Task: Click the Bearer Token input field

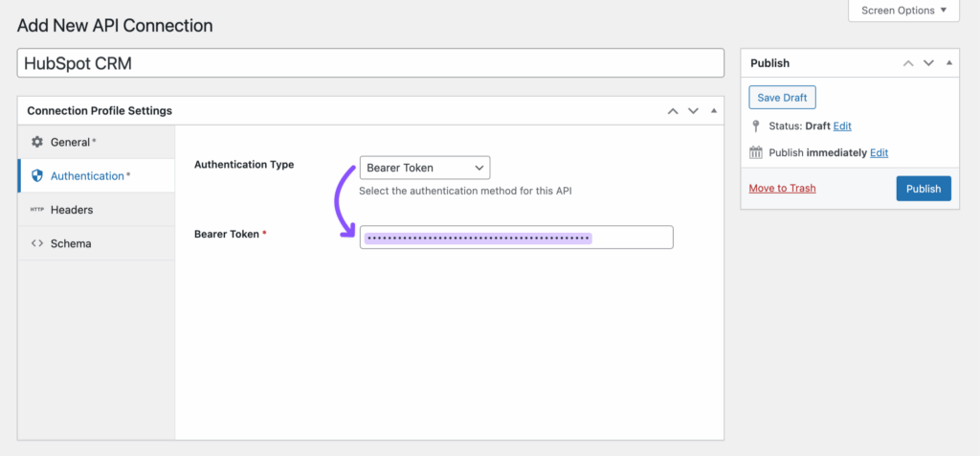Action: [517, 238]
